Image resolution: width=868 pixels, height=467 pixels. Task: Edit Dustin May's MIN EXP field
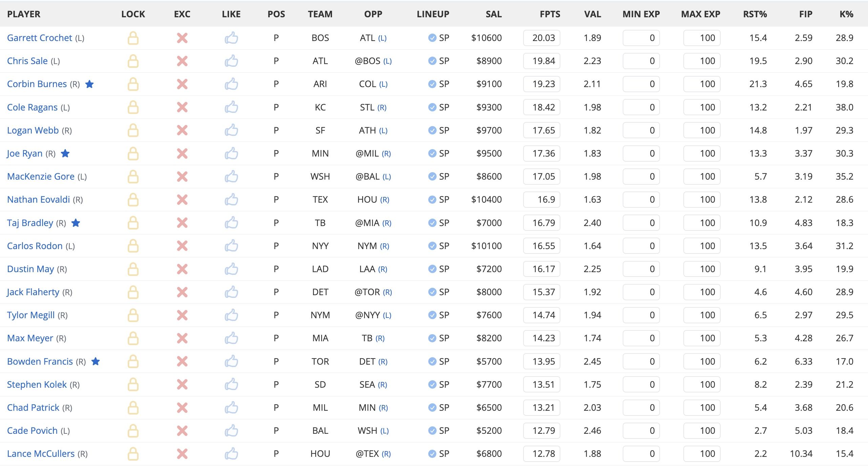click(x=641, y=269)
